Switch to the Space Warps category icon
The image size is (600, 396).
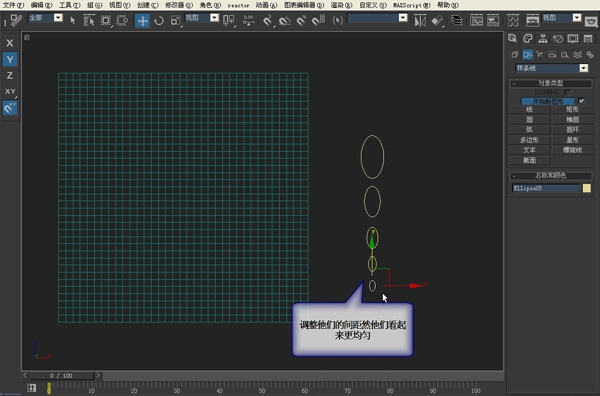pos(577,55)
